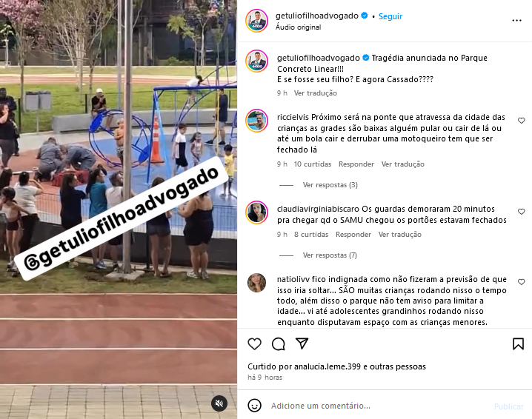Expand Ver respostas (3) replies
The image size is (532, 419).
tap(330, 185)
